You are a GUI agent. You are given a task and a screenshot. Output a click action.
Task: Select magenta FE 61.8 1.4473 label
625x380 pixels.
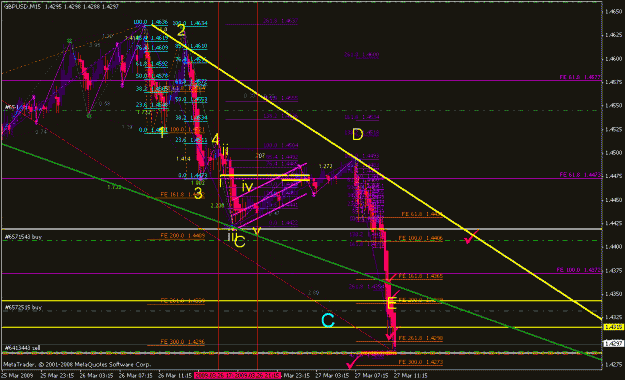(580, 175)
